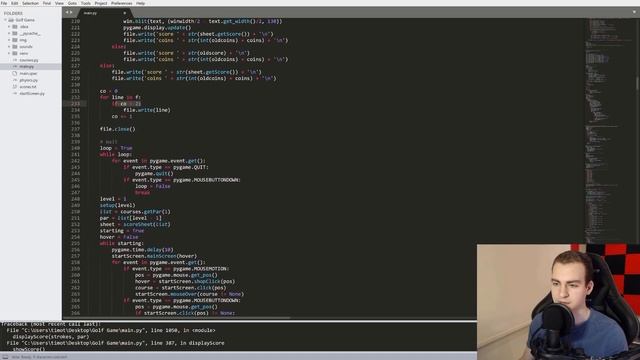Open the View menu
The width and height of the screenshot is (640, 360).
[x=59, y=3]
